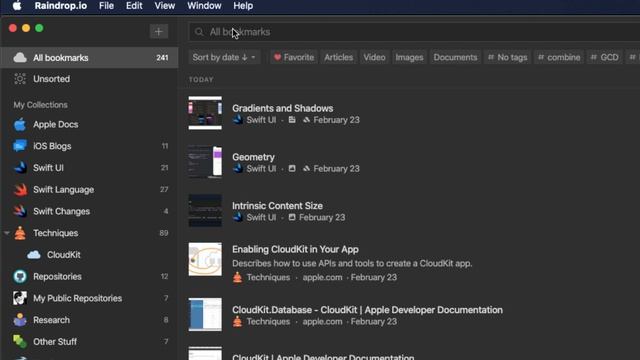Open the Raindrop.io application menu

[x=60, y=6]
